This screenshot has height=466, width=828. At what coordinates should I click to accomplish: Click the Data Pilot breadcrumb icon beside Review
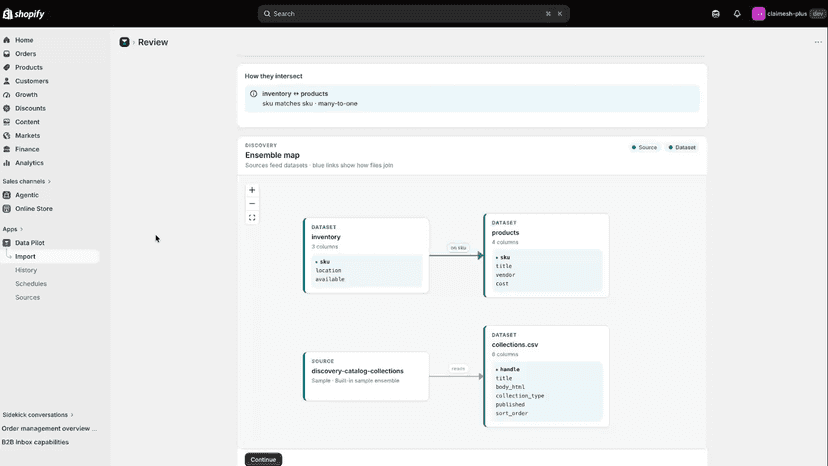[x=124, y=42]
